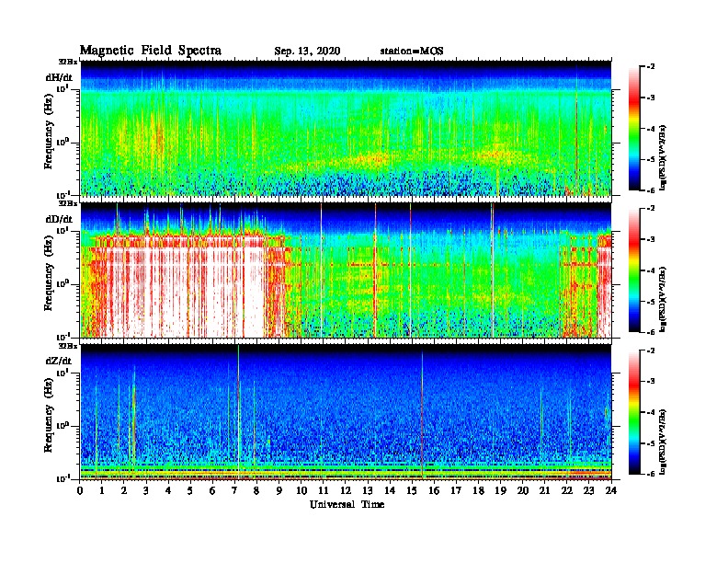The width and height of the screenshot is (728, 563).
Task: Click the color bar beside the dZ/dt panel
Action: click(634, 412)
